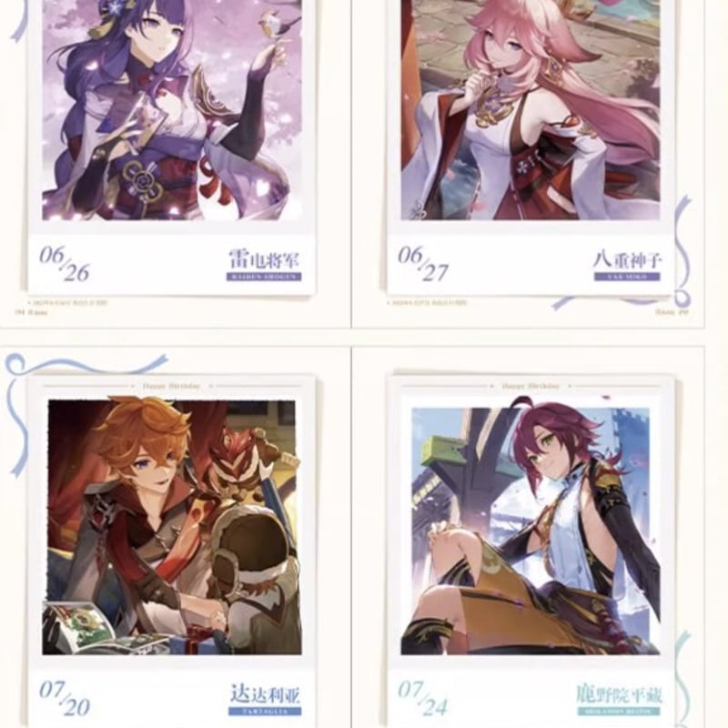The width and height of the screenshot is (728, 728).
Task: Click the 07/20 date label
Action: [x=65, y=698]
